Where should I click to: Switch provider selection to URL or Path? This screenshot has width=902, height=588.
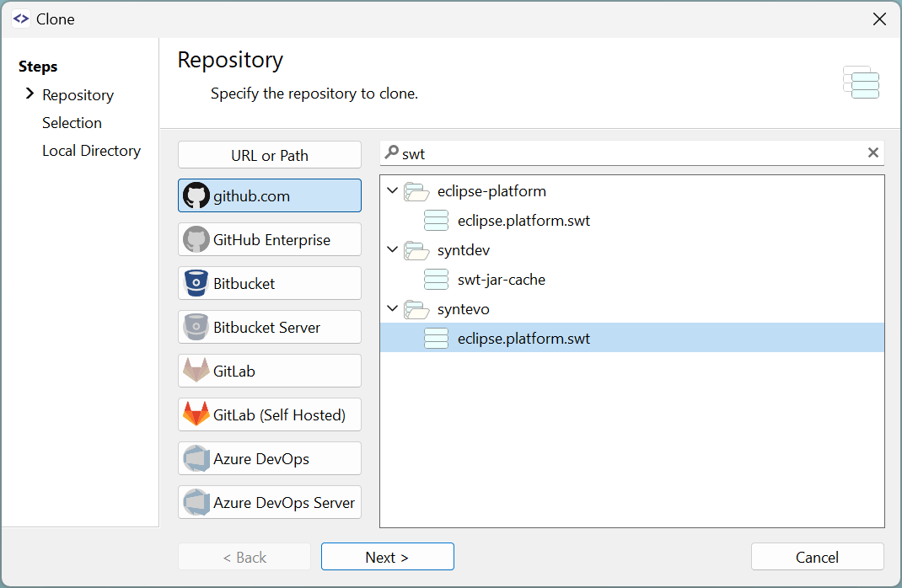(269, 155)
